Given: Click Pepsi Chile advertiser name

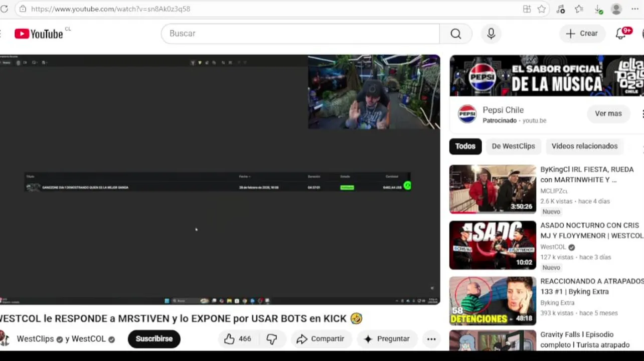Looking at the screenshot, I should (x=503, y=110).
